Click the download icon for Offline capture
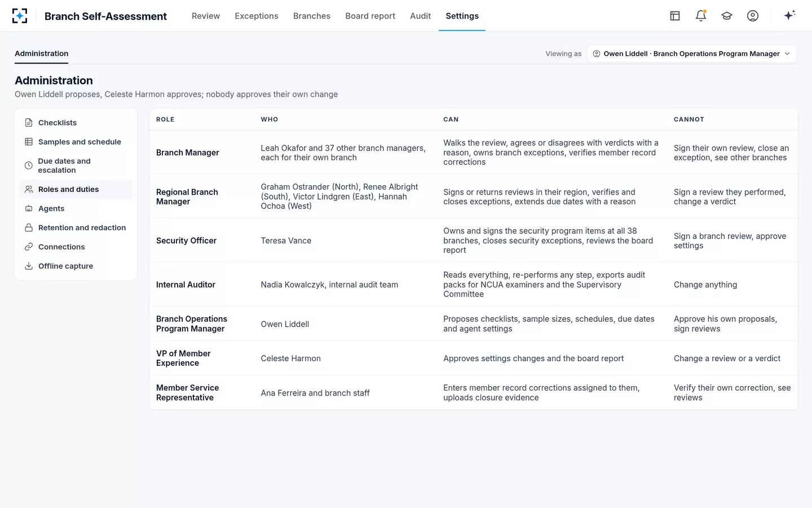 (x=29, y=266)
